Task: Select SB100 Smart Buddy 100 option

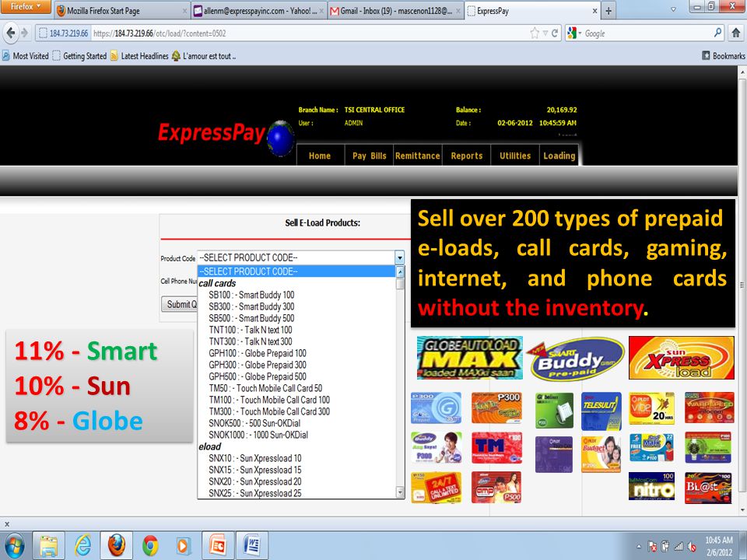Action: pyautogui.click(x=251, y=295)
